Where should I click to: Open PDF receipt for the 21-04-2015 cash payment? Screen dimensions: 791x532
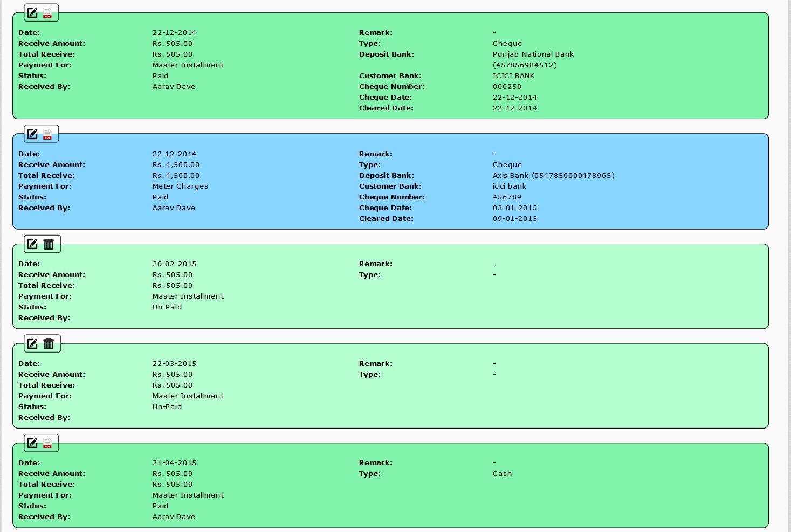click(x=48, y=443)
